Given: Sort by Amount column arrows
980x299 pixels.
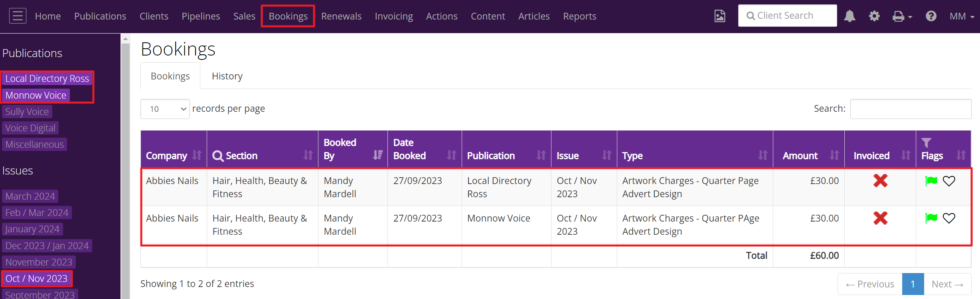Looking at the screenshot, I should click(x=834, y=155).
